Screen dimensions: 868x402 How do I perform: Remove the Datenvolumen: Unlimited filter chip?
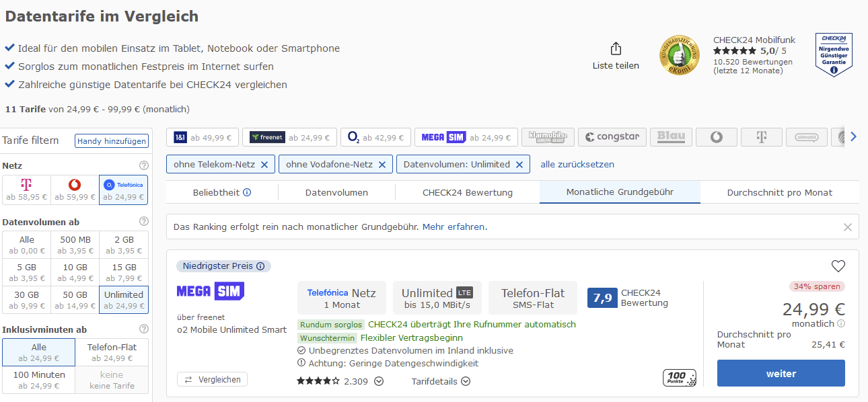(x=519, y=164)
